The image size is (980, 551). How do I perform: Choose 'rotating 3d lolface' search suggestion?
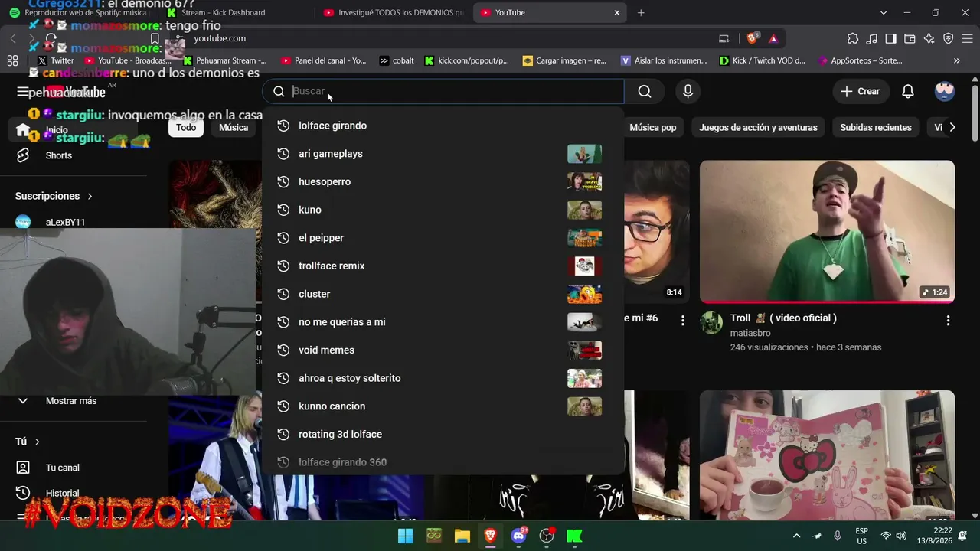[443, 435]
